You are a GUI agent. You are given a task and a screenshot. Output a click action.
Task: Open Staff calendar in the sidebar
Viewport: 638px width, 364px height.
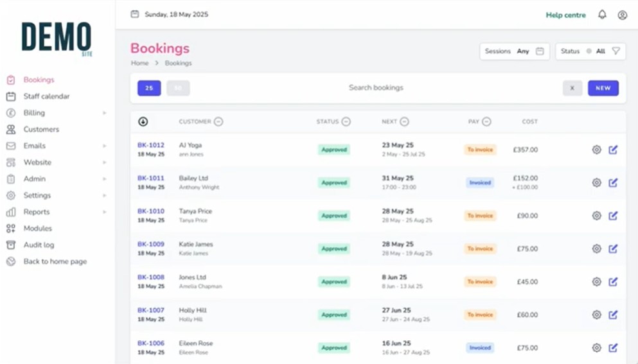coord(46,96)
